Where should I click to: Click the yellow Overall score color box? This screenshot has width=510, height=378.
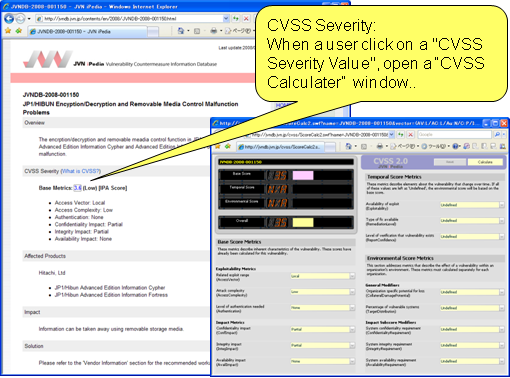[303, 222]
